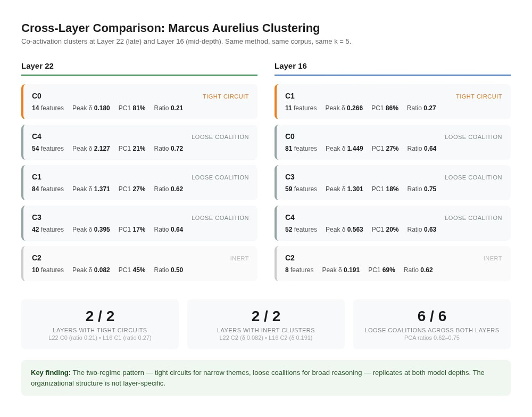Select '8 features' in Layer 16 C2
The width and height of the screenshot is (532, 417).
[299, 269]
